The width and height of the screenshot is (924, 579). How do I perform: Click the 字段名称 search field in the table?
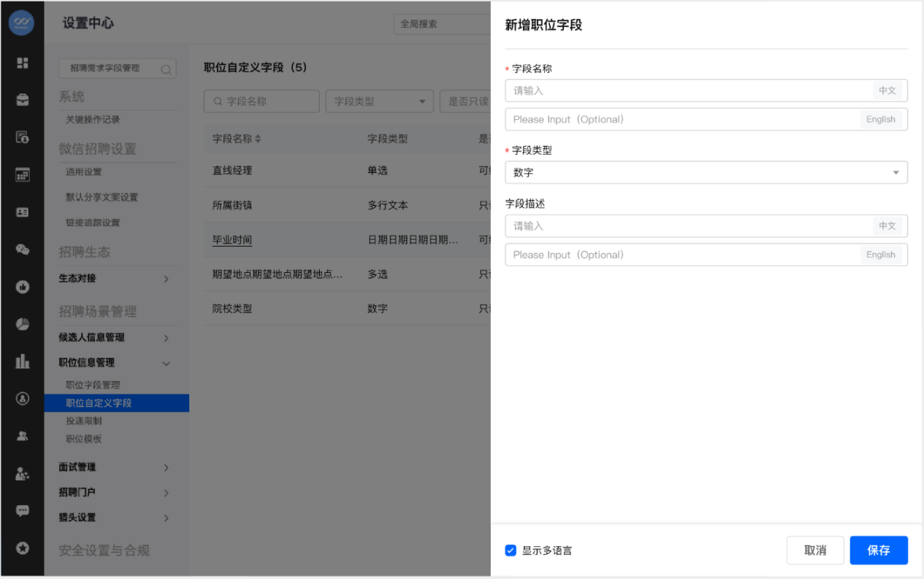click(x=261, y=101)
